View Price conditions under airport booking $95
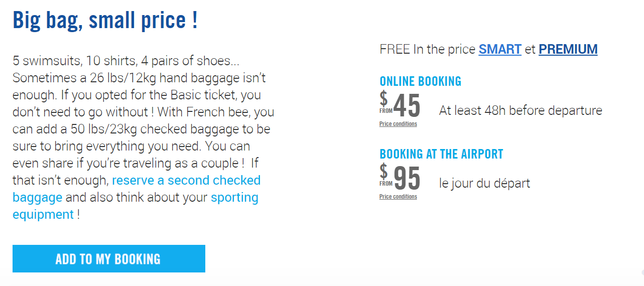 click(x=398, y=197)
